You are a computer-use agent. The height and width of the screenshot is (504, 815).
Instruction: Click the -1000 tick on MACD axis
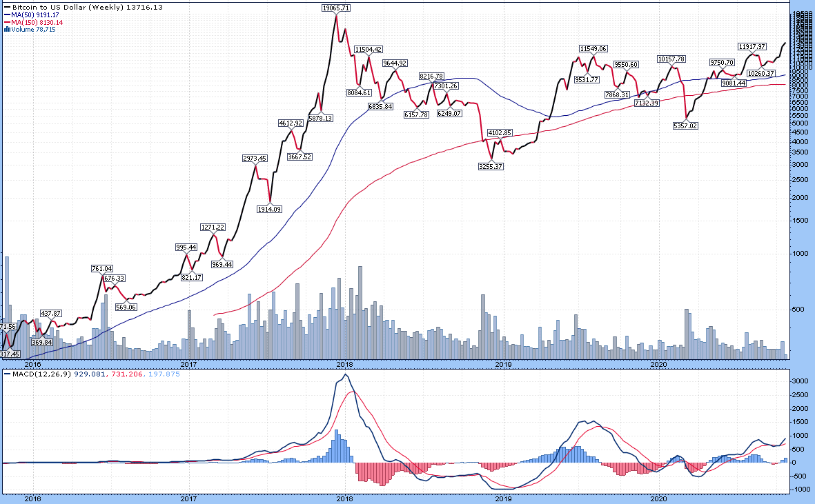pyautogui.click(x=802, y=490)
